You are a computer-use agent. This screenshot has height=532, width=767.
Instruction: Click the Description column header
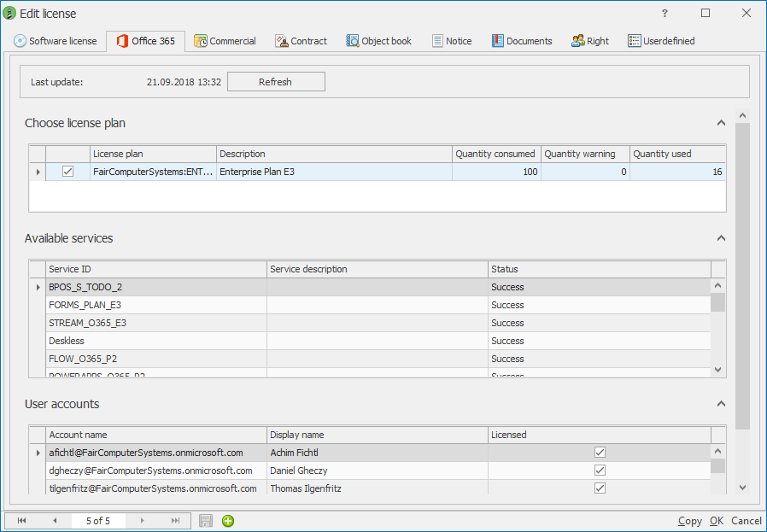coord(334,154)
